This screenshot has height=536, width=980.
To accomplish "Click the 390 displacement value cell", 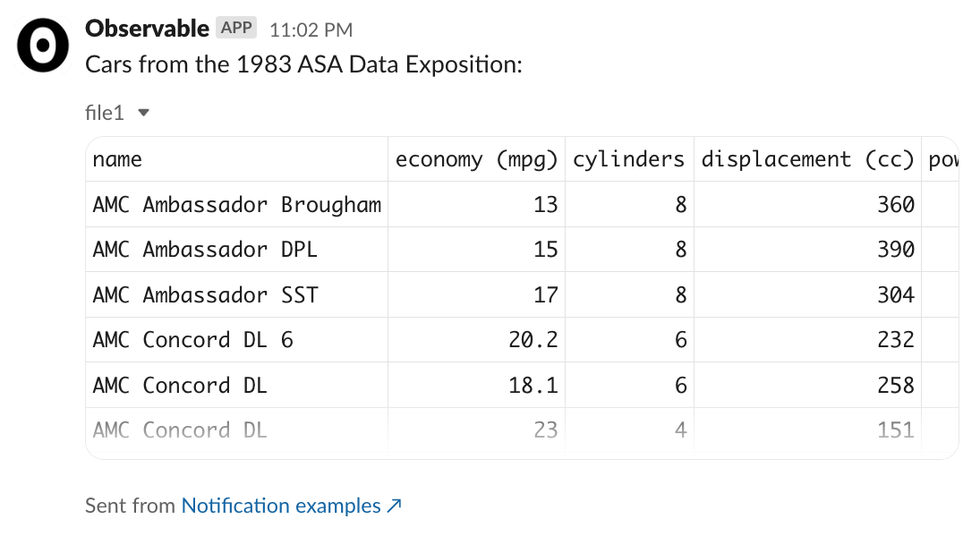I will coord(895,250).
